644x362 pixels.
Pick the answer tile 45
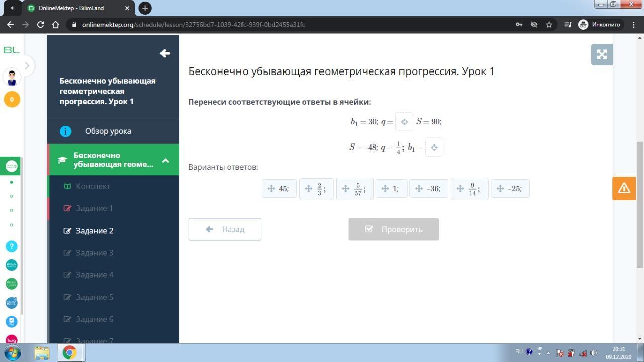coord(279,189)
